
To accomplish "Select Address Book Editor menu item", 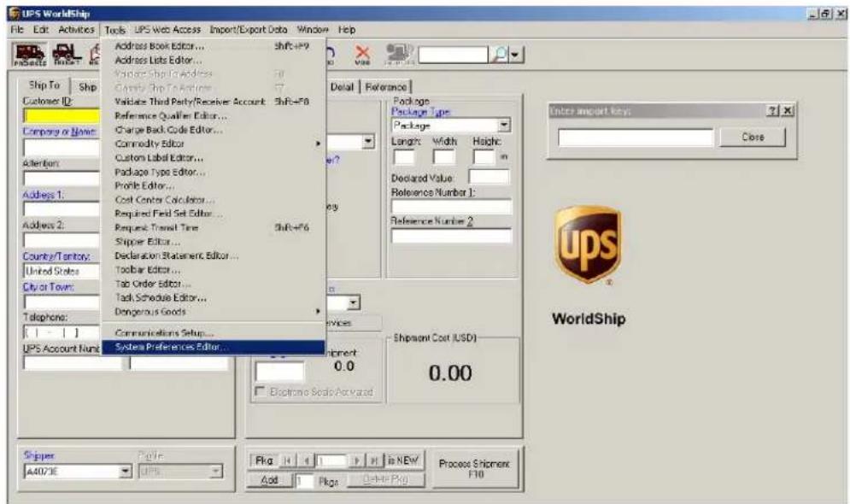I will click(x=214, y=46).
